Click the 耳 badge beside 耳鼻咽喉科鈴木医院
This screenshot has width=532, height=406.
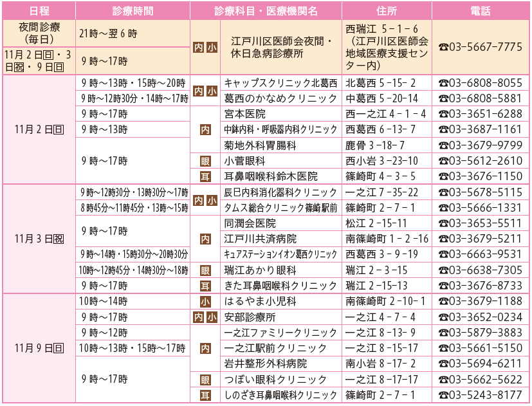205,176
